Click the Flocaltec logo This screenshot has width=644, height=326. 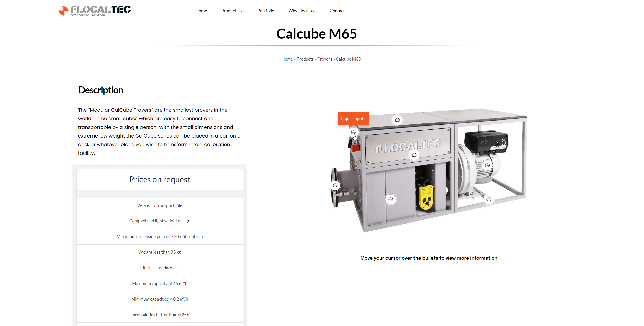click(95, 10)
